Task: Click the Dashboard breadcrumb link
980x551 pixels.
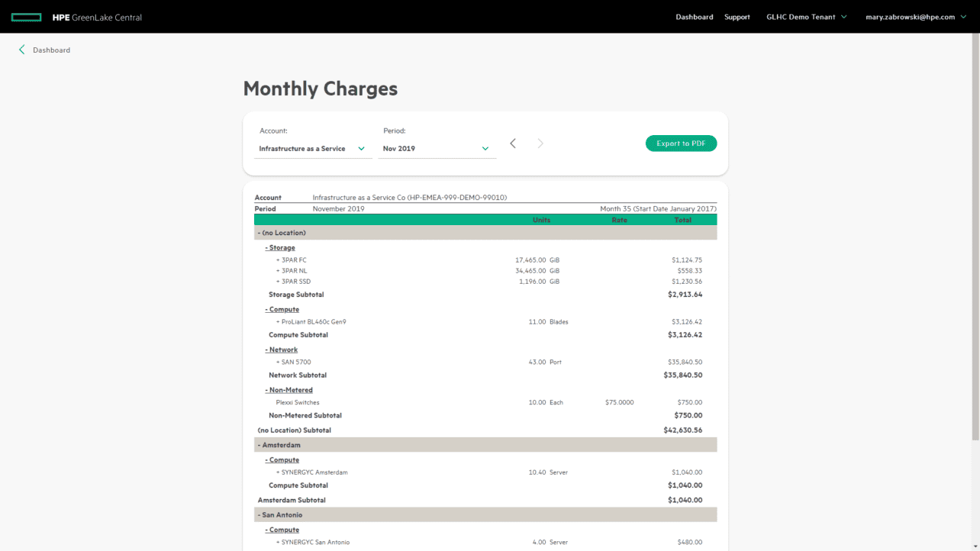Action: pos(51,50)
